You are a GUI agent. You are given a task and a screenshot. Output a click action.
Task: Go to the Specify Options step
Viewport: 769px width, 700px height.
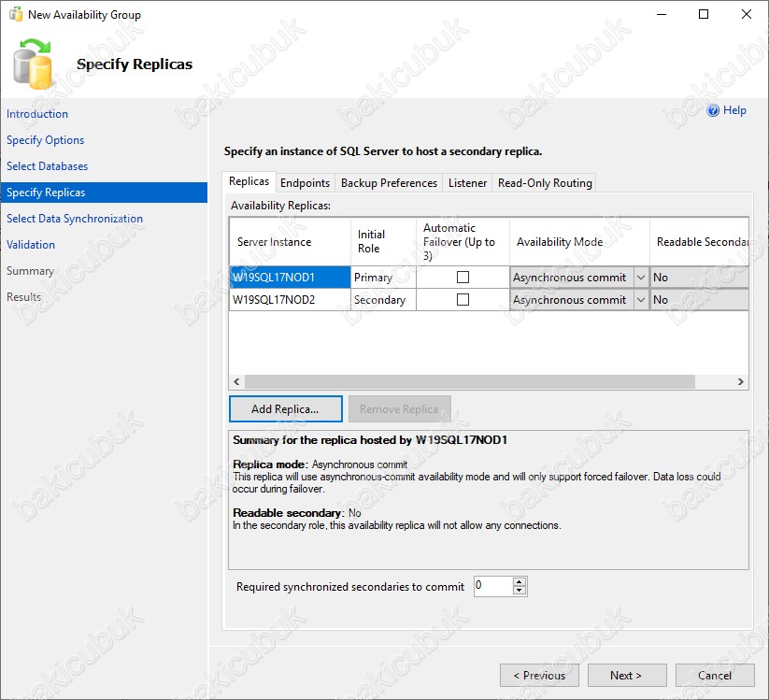point(45,140)
